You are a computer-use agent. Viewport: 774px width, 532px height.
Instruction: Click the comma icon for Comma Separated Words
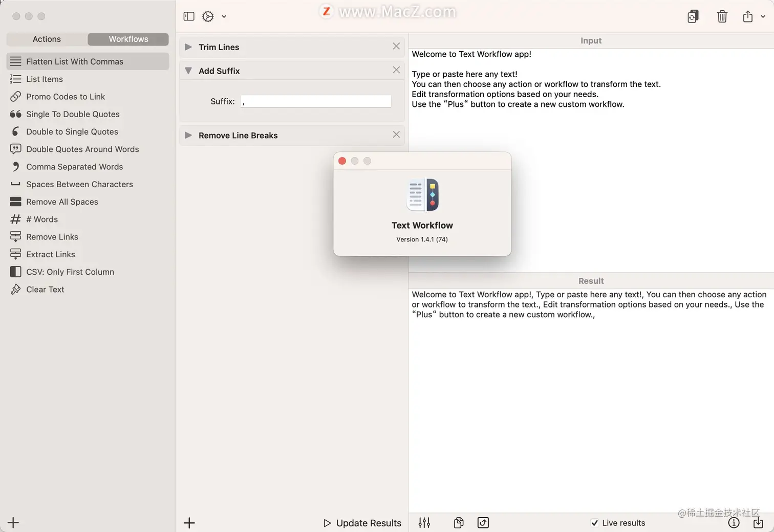[16, 167]
